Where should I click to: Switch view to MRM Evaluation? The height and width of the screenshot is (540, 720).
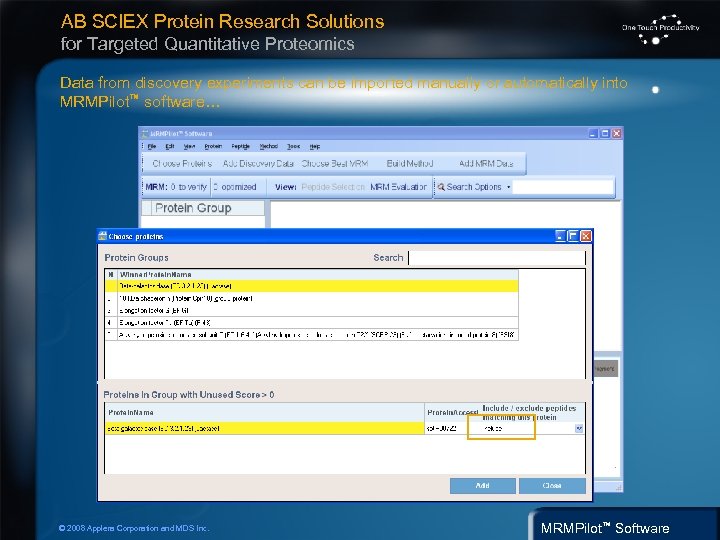tap(398, 187)
